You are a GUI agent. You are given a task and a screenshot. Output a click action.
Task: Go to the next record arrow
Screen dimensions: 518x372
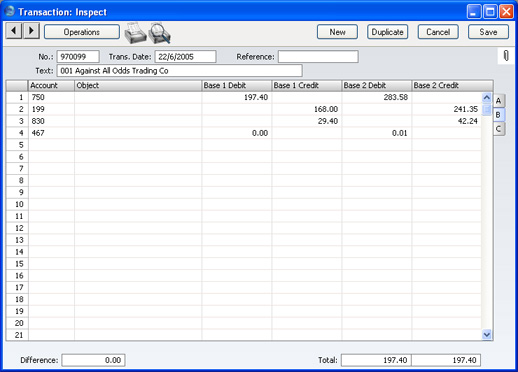pos(31,31)
